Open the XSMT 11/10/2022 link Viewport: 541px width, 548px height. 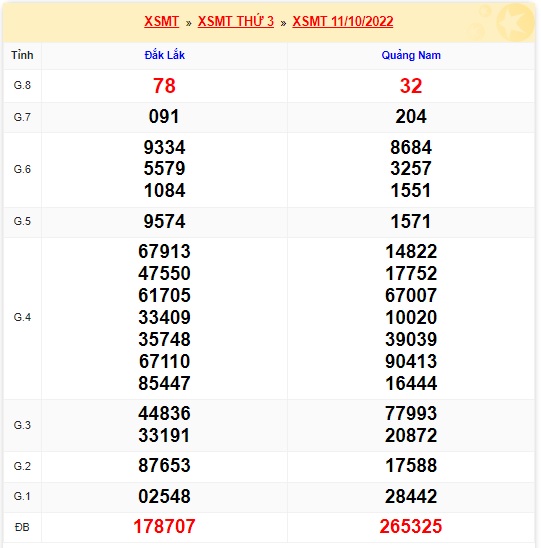(x=343, y=21)
